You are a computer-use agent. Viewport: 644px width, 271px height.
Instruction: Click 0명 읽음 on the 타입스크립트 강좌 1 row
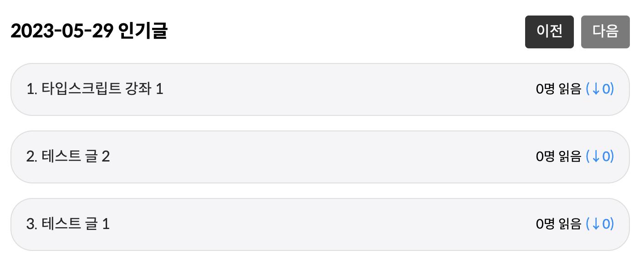tap(558, 89)
